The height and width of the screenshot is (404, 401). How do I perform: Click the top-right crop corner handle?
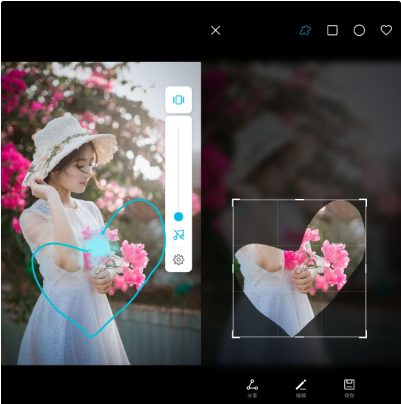pos(364,202)
